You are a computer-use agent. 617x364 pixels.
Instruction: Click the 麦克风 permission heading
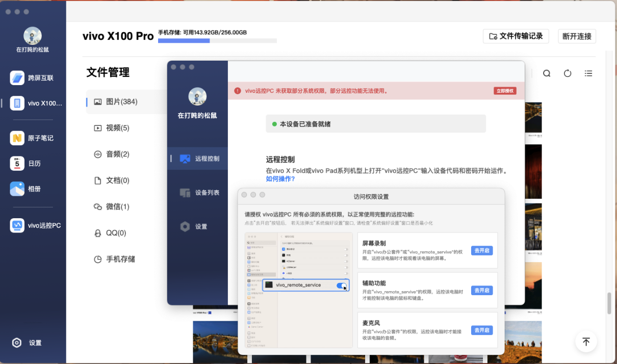[x=371, y=323]
